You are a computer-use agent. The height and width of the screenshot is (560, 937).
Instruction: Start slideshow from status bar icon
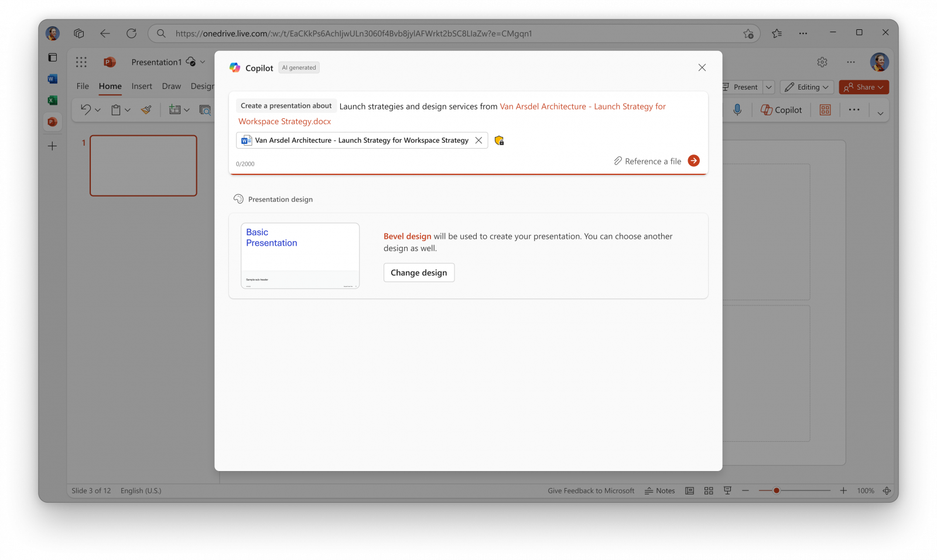coord(727,491)
